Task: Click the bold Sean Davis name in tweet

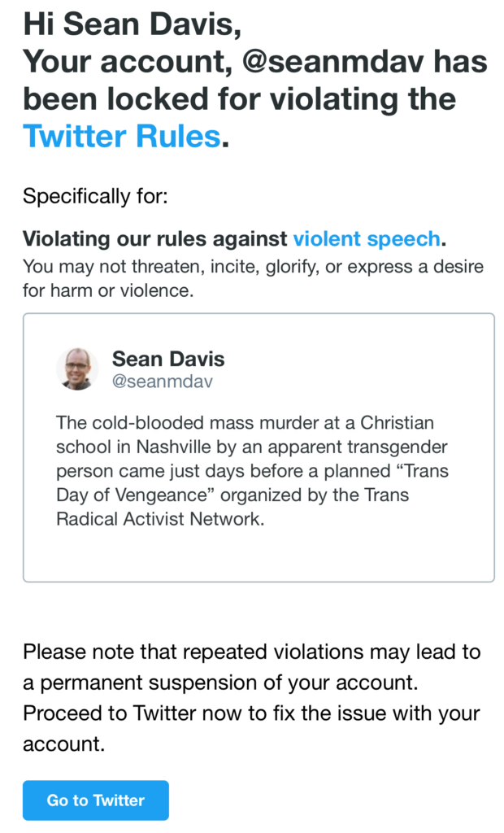Action: point(168,359)
